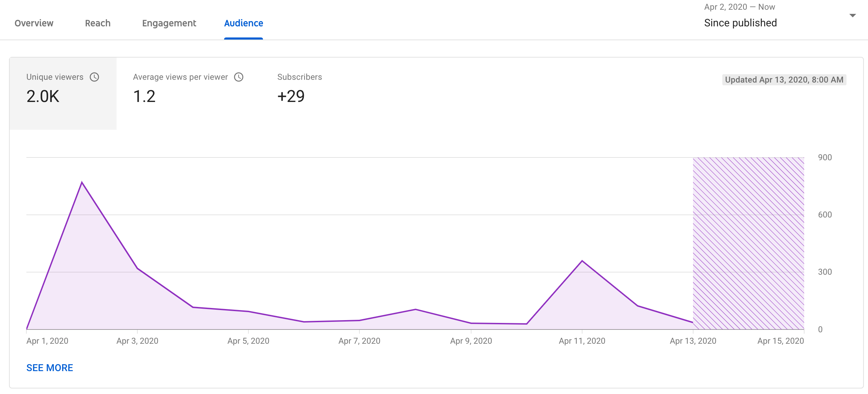Select the Unique viewers metric card

pyautogui.click(x=63, y=93)
